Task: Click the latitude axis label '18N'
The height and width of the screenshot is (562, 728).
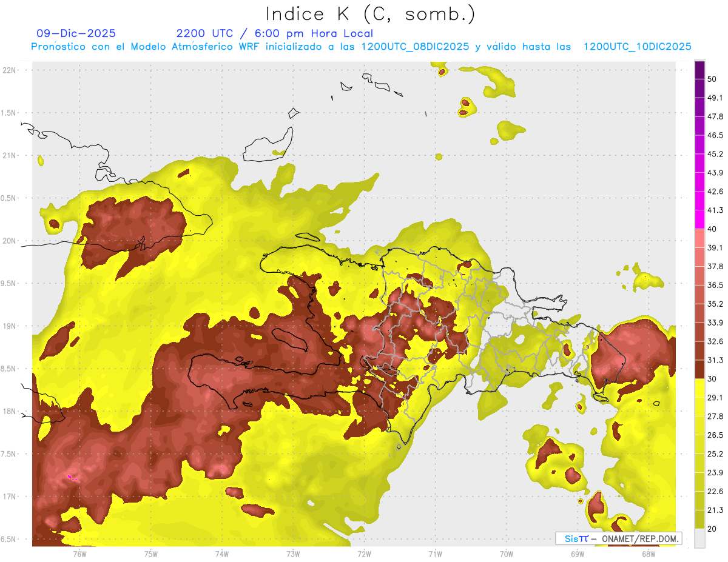Action: coord(9,411)
